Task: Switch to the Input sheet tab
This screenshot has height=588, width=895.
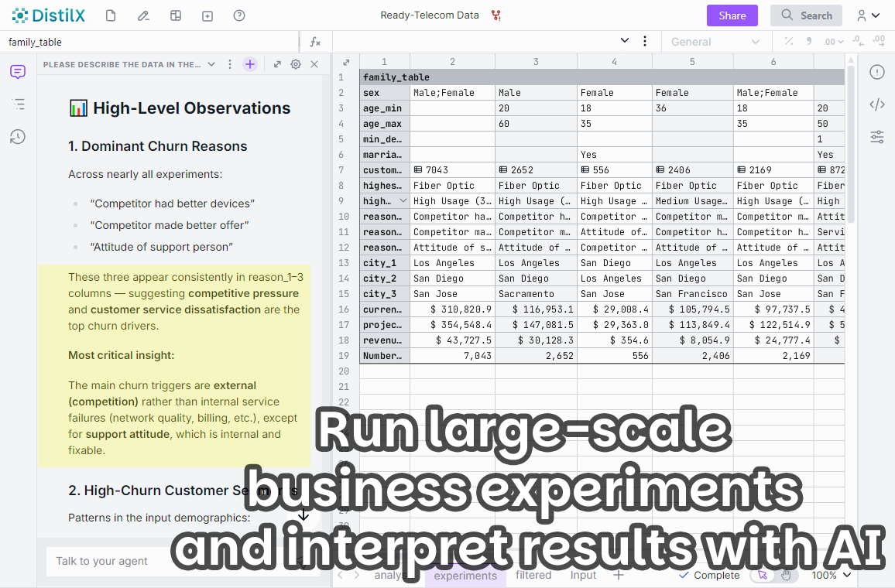Action: click(583, 575)
